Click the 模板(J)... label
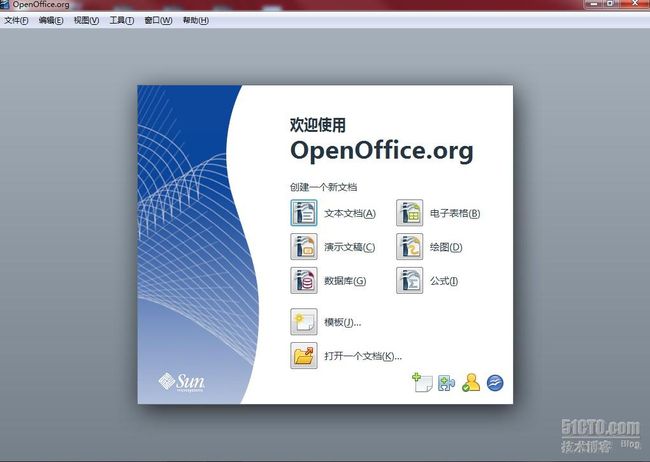Screen dimensions: 650x462 click(343, 322)
